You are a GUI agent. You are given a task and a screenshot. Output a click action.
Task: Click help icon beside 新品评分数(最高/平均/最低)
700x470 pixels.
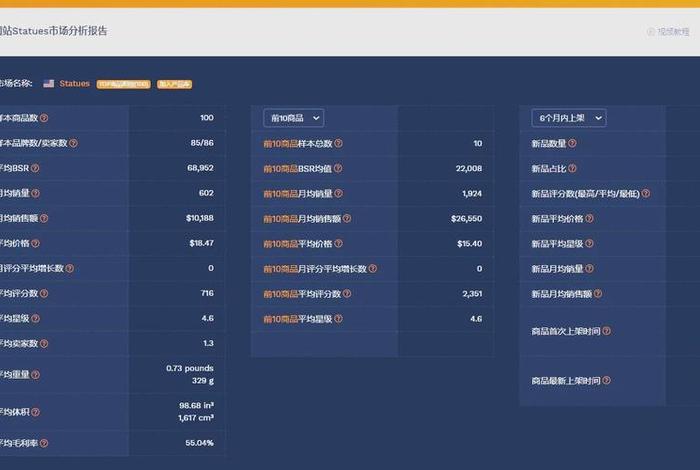click(x=646, y=193)
